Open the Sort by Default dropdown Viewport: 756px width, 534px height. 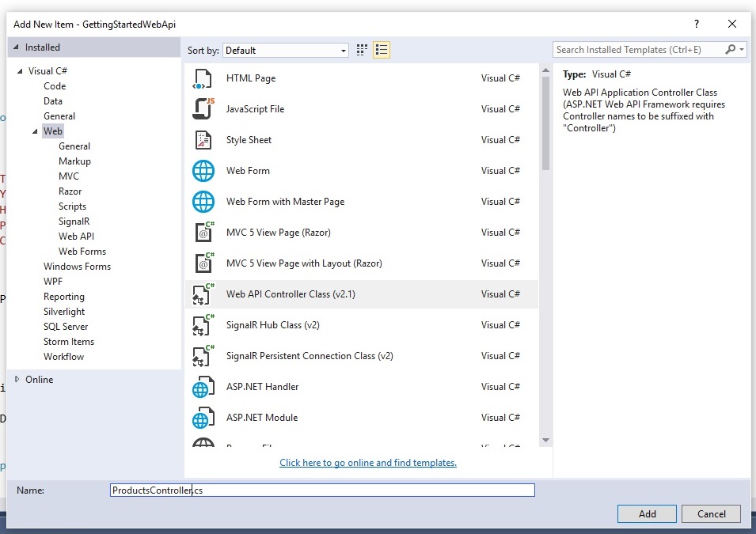(x=285, y=50)
